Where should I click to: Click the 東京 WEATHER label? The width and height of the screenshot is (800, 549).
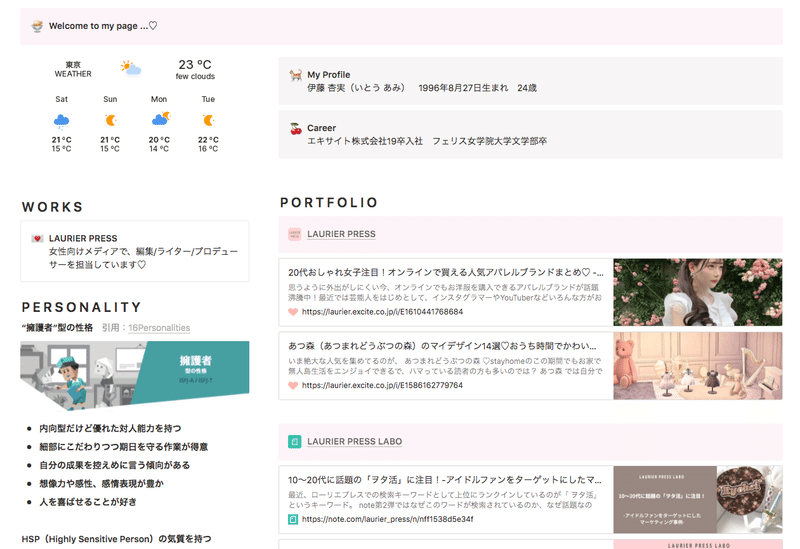tap(73, 69)
